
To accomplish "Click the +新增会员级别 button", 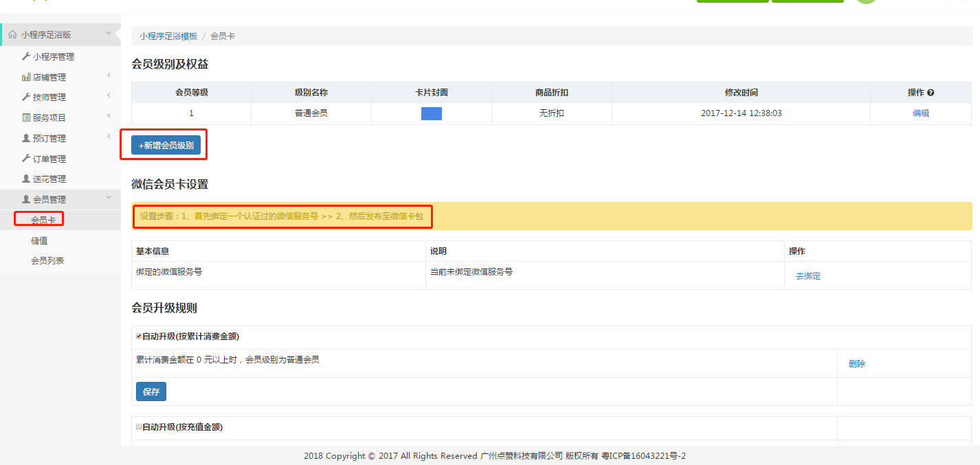I will click(x=166, y=146).
